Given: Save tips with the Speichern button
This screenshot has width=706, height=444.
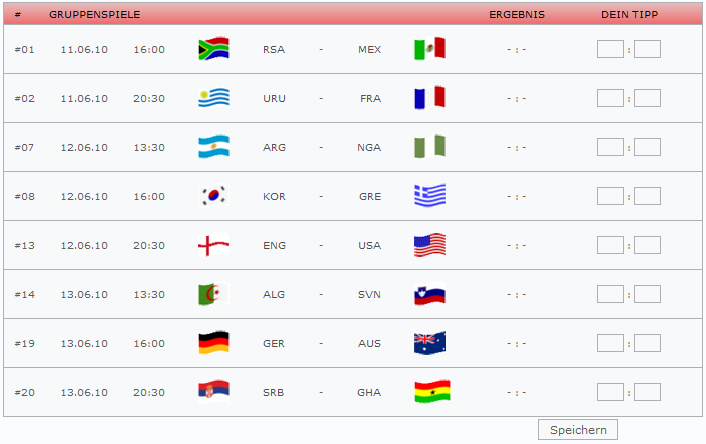Looking at the screenshot, I should point(578,430).
